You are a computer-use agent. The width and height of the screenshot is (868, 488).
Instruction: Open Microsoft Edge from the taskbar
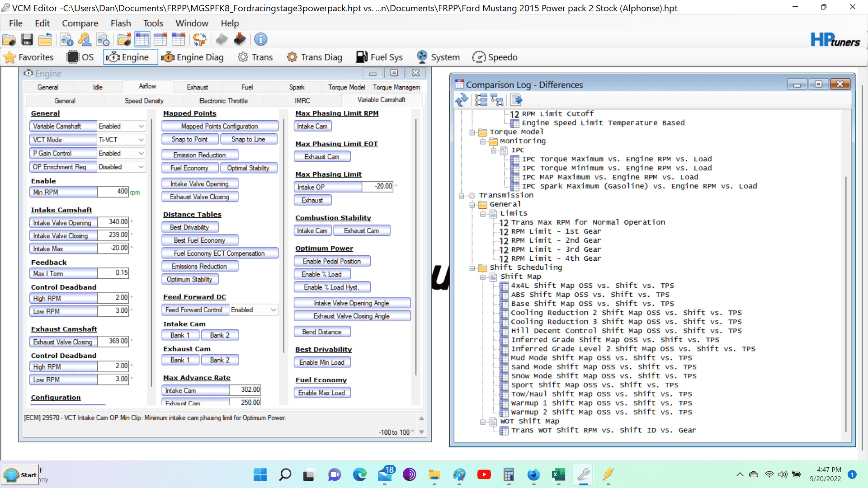(x=360, y=474)
